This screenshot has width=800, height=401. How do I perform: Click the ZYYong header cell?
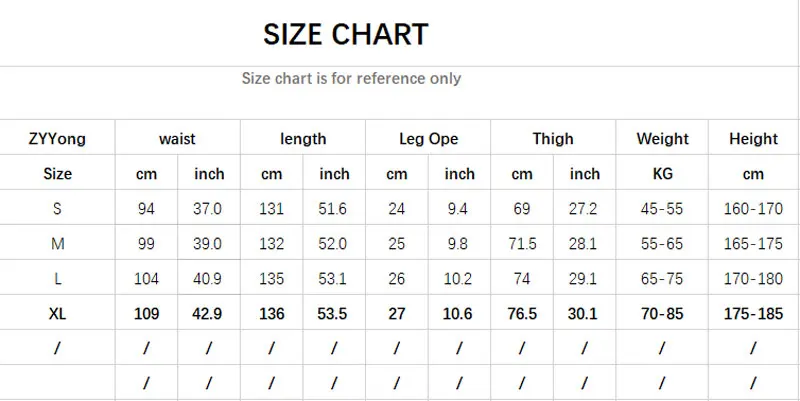click(x=57, y=138)
